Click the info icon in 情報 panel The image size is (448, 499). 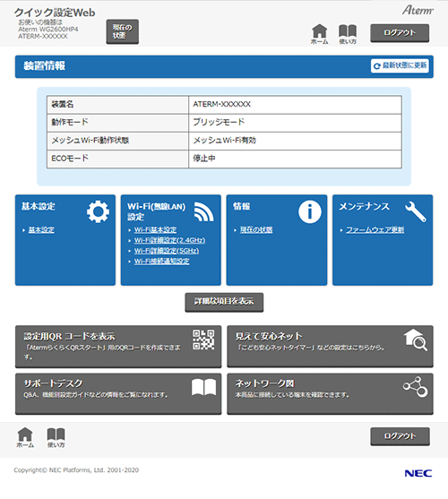[x=310, y=211]
